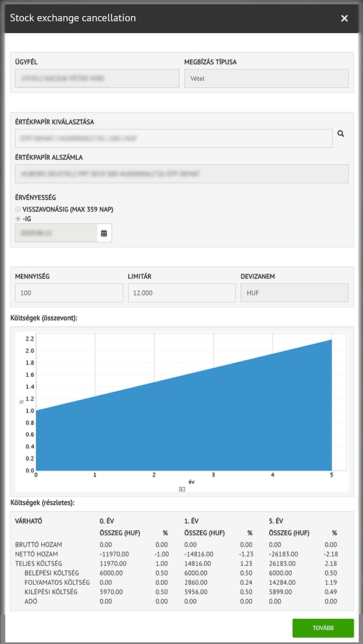Click the legend icon below the chart

pyautogui.click(x=182, y=489)
